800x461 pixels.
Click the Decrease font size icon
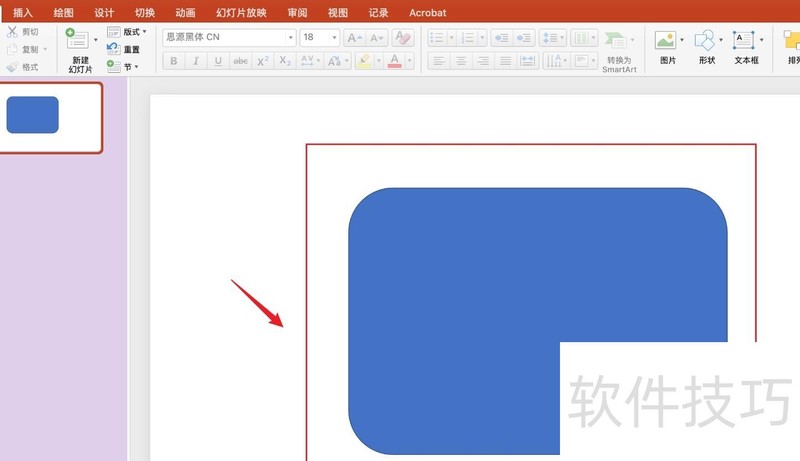[x=377, y=38]
